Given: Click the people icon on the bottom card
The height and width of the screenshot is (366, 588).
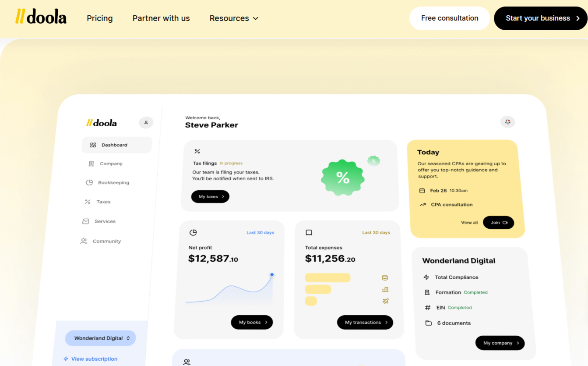Looking at the screenshot, I should (187, 362).
